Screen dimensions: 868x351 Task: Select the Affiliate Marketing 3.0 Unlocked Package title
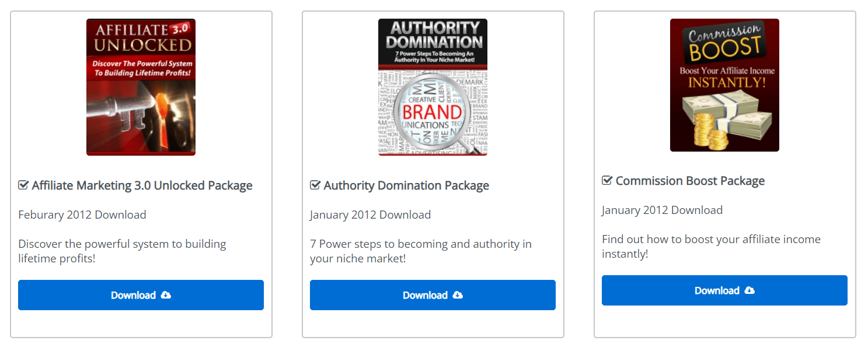142,185
